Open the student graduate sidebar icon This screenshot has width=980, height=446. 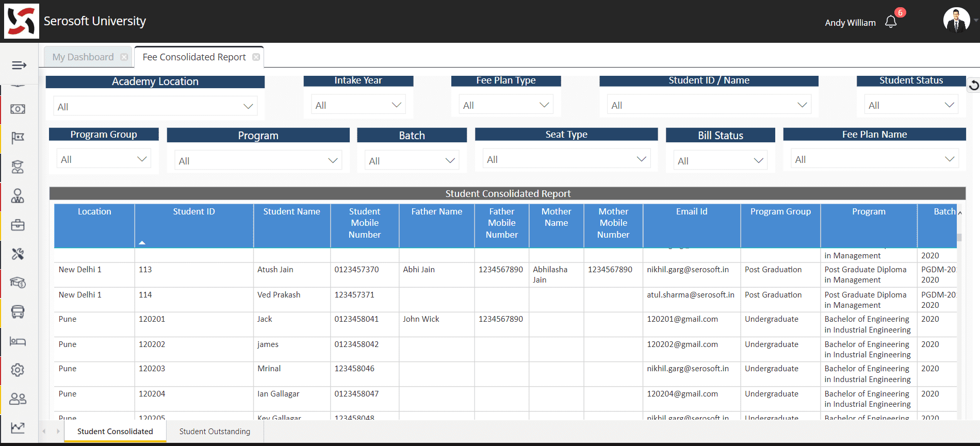point(18,167)
